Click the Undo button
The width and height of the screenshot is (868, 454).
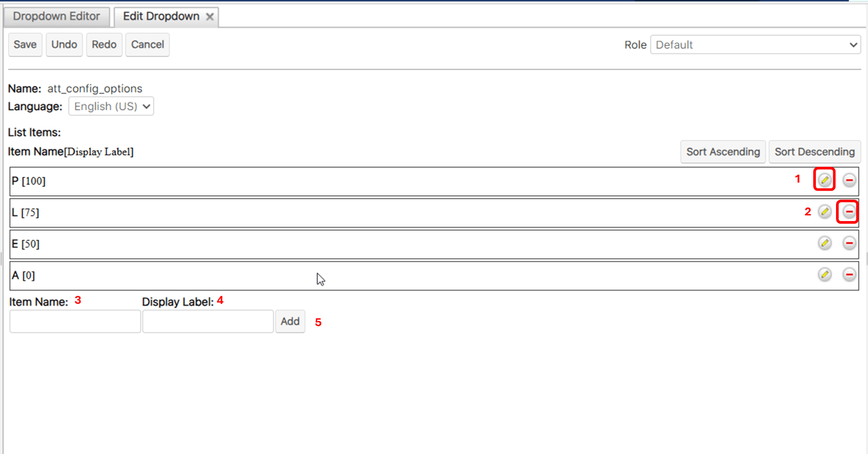(64, 45)
